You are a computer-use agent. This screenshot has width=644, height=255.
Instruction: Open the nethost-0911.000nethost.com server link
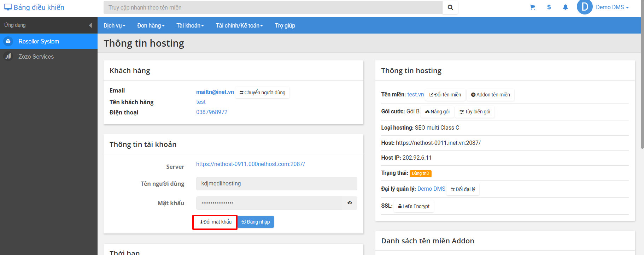point(251,164)
